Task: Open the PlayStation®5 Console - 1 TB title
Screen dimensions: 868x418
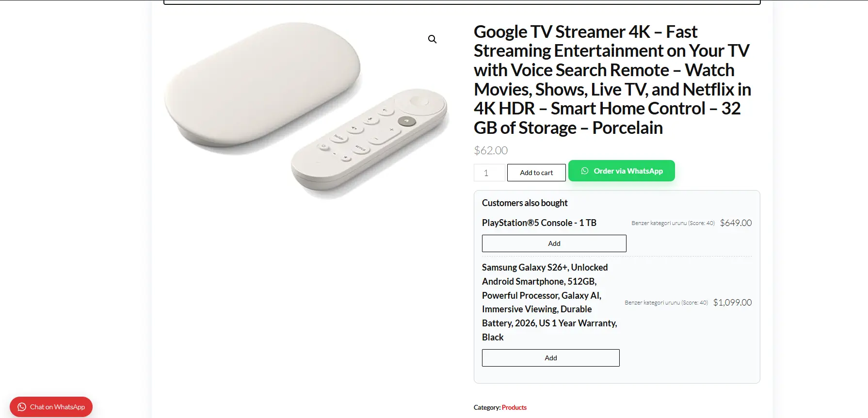Action: tap(539, 223)
